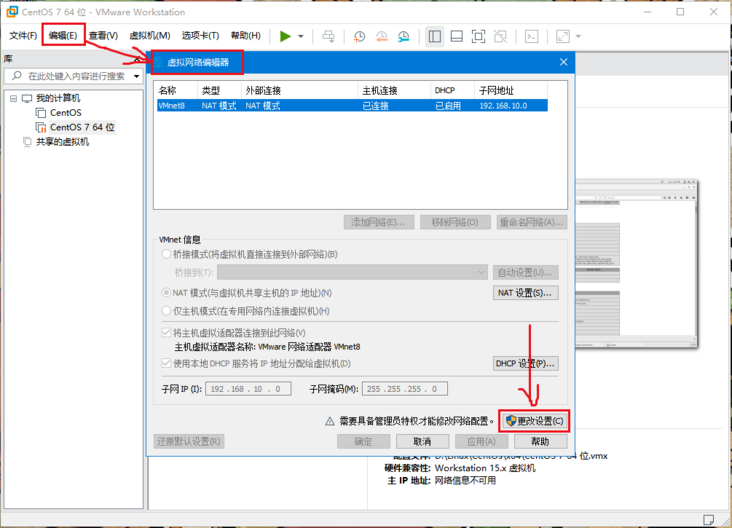
Task: Open the 桥接到 combo box
Action: point(352,272)
